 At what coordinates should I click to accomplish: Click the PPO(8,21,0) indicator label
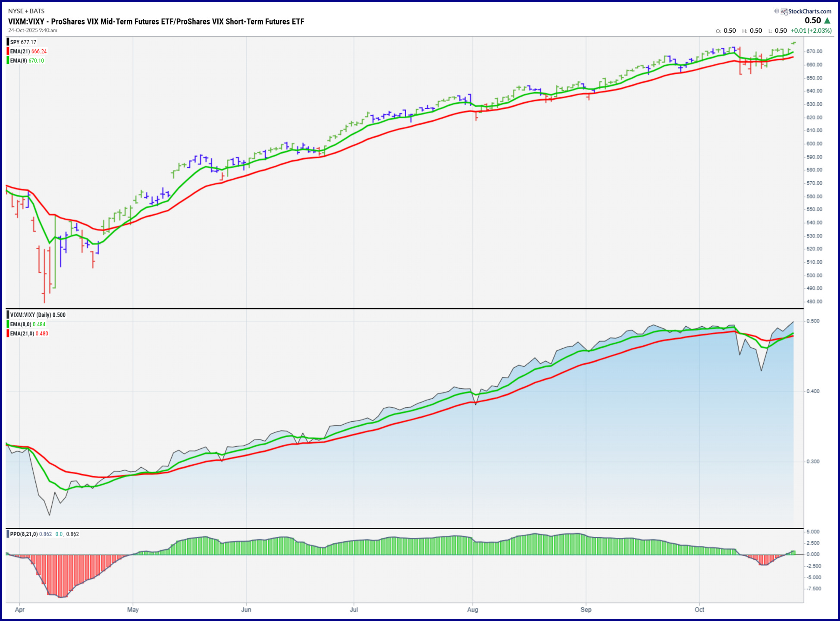click(x=23, y=534)
